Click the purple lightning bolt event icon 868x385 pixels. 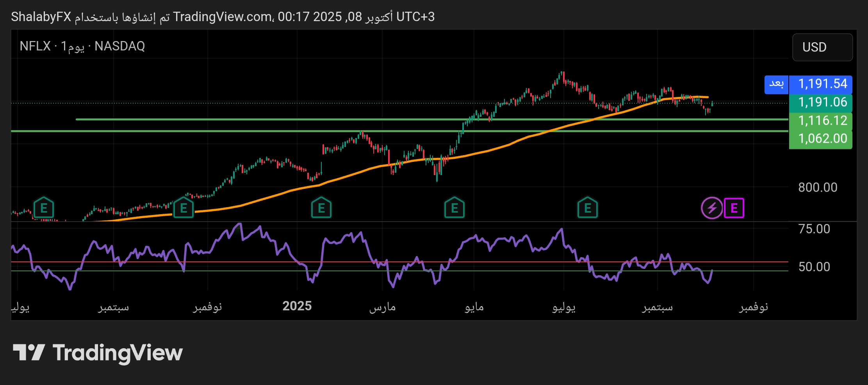tap(711, 208)
